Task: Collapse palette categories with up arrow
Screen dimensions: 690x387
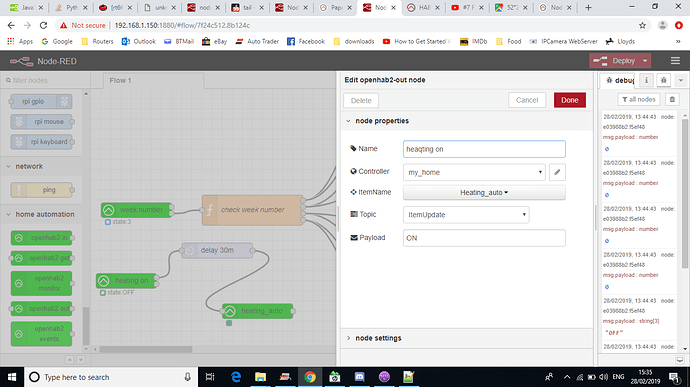Action: [x=70, y=360]
